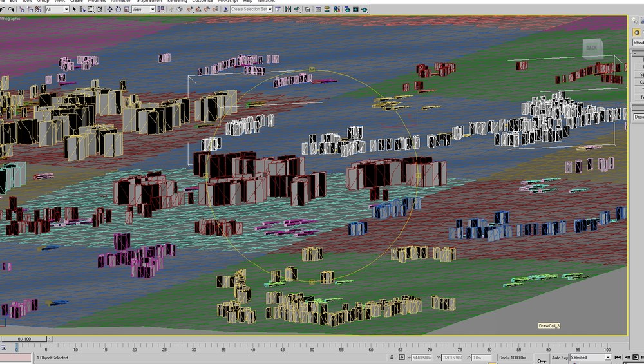
Task: Select the Geometry category sphere icon
Action: coord(637,32)
